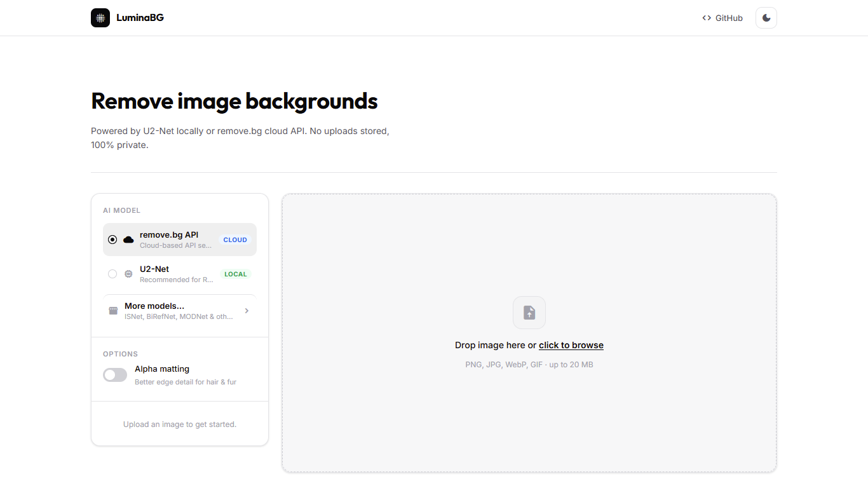Open the GitHub link in header
This screenshot has width=868, height=488.
[x=722, y=18]
